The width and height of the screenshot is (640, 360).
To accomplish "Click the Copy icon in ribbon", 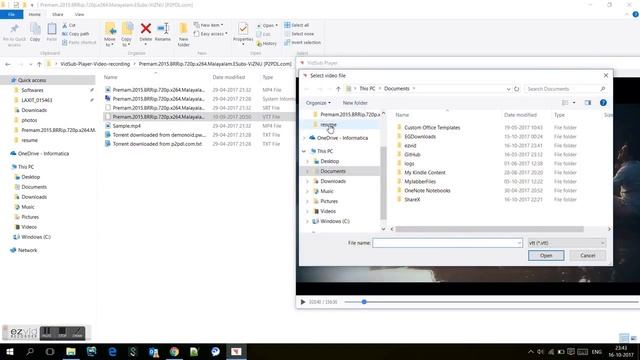I will point(35,32).
